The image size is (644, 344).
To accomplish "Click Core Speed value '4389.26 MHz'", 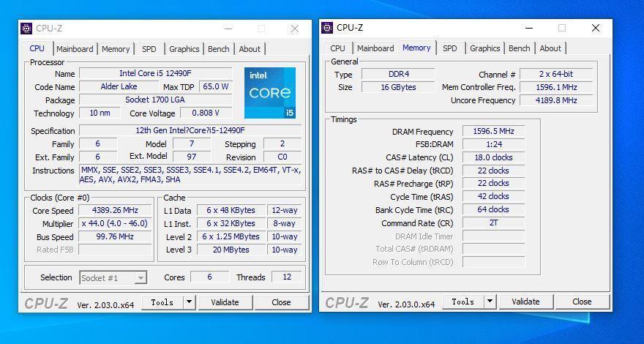I will point(115,211).
